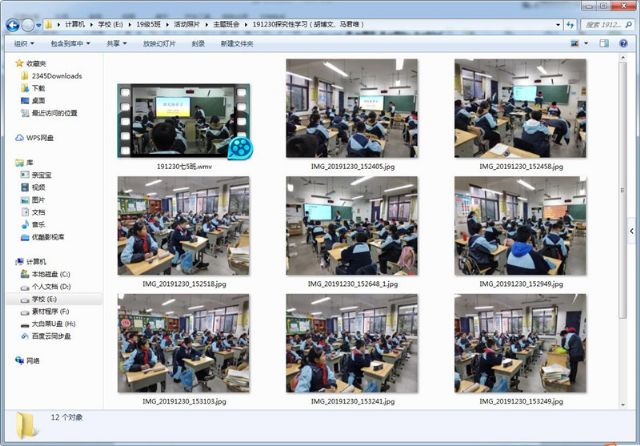
Task: Open the 共享 toolbar menu
Action: click(116, 43)
